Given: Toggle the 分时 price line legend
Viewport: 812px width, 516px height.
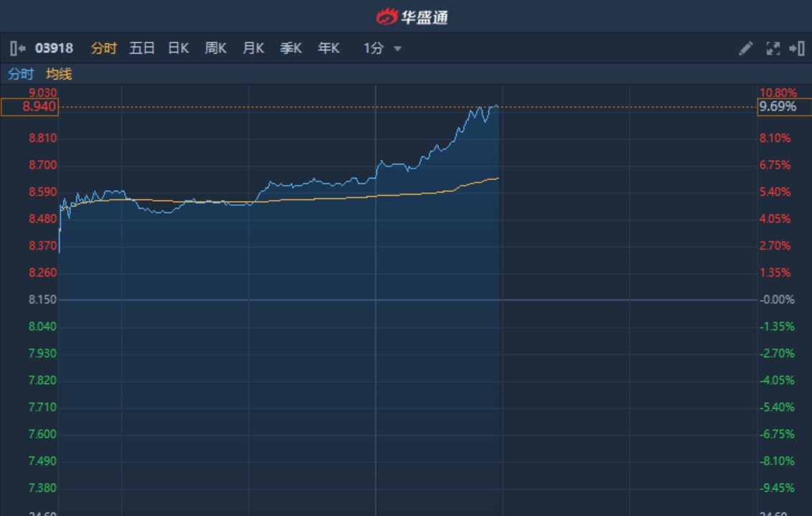Looking at the screenshot, I should 21,74.
